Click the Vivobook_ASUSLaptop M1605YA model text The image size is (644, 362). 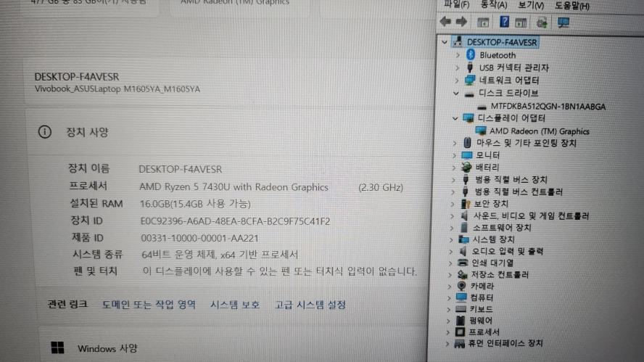117,89
